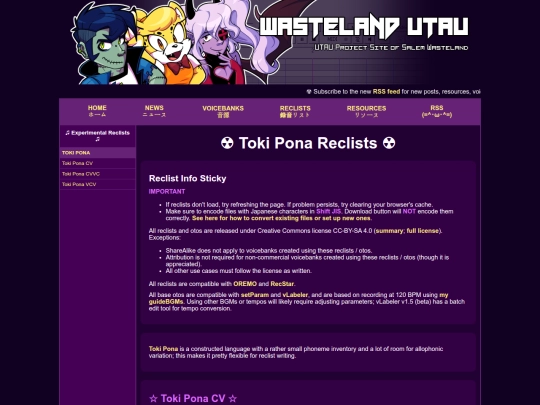
Task: Click the radiation symbol left of the Toki Pona Reclists heading
Action: [x=227, y=143]
